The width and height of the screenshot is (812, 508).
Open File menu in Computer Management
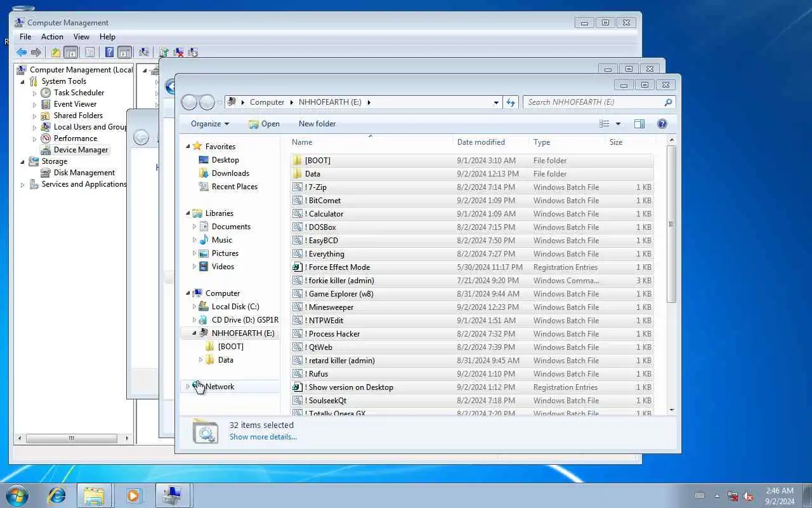click(25, 37)
